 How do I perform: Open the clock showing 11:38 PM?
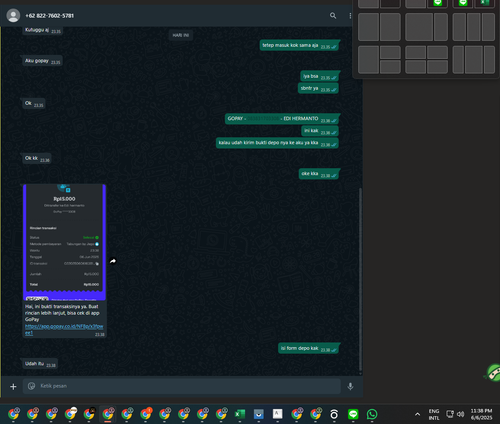(x=481, y=414)
